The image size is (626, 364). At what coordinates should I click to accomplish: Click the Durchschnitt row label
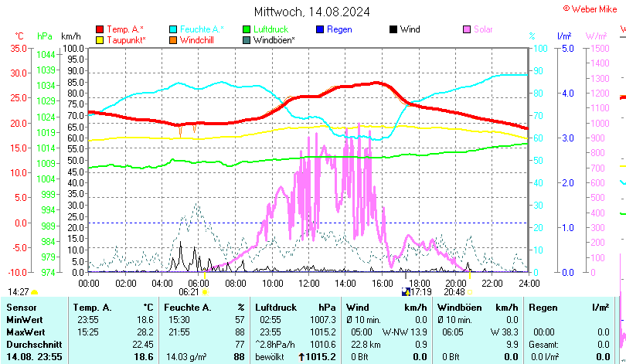click(x=31, y=344)
